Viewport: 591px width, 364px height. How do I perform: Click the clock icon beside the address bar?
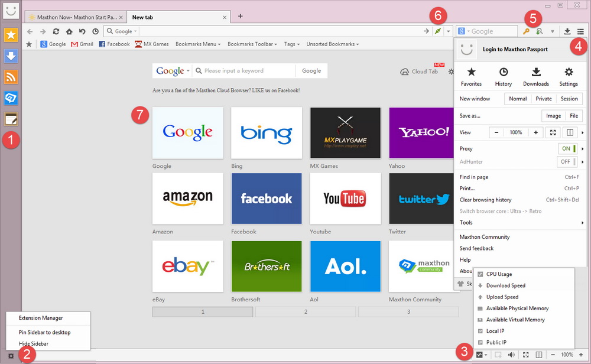tap(95, 31)
